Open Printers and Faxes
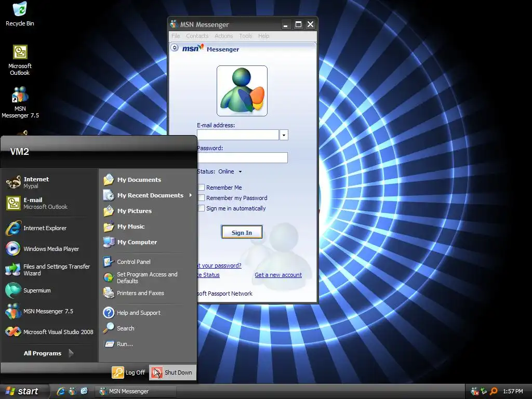This screenshot has height=399, width=532. click(148, 293)
